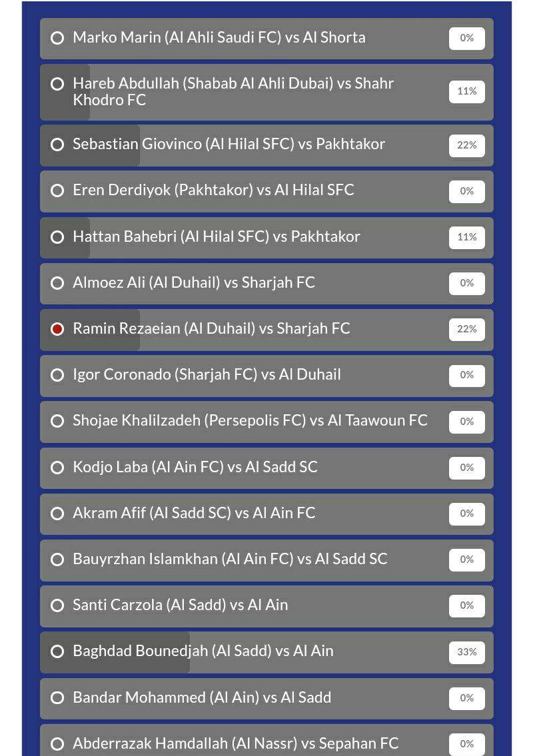Vote for Baghdad Bounedjah
Viewport: 533px width, 756px height.
(x=58, y=651)
